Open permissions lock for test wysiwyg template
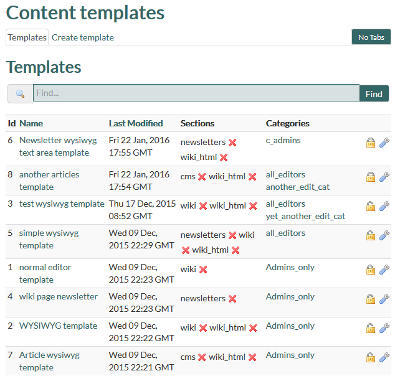 pos(370,206)
